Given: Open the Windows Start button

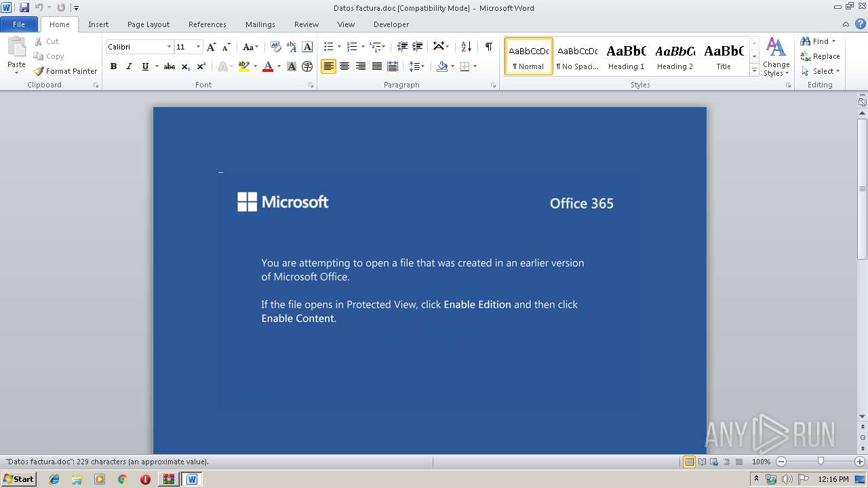Looking at the screenshot, I should coord(19,479).
